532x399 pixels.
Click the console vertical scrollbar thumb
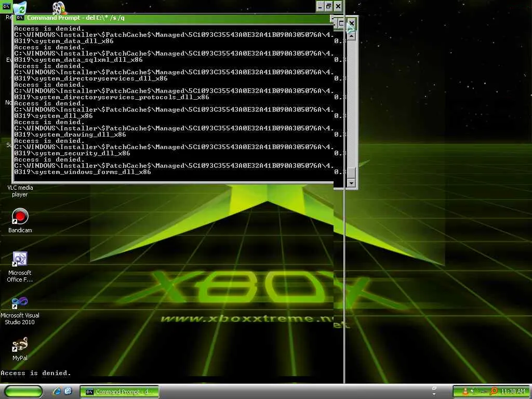351,172
